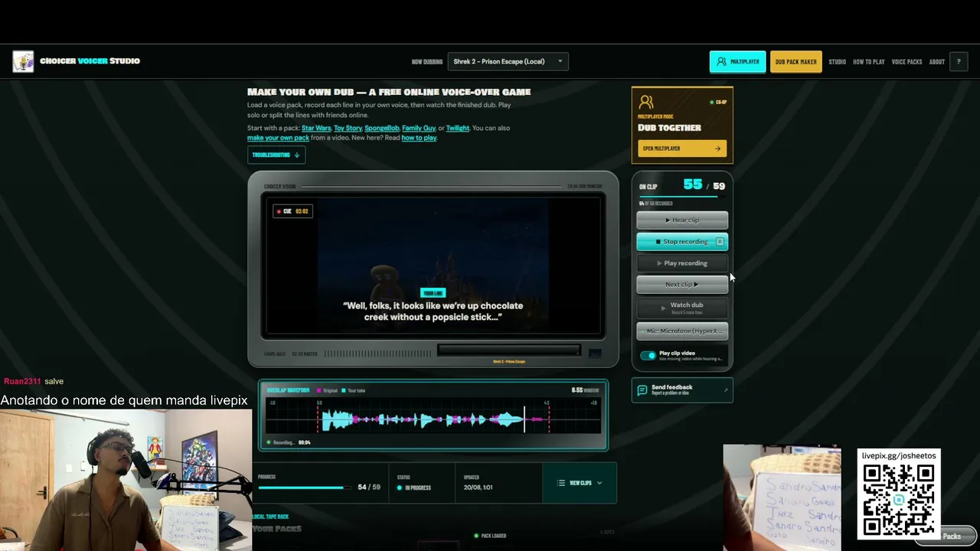Open Send feedback
Screen dimensions: 980x551
(x=682, y=390)
